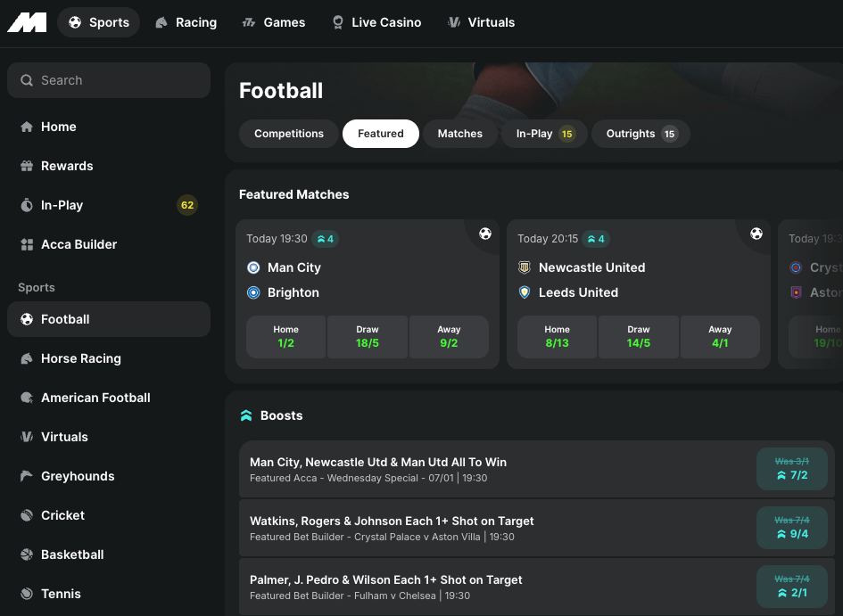The width and height of the screenshot is (843, 616).
Task: Select Leeds United Away odds 4/1
Action: tap(720, 336)
